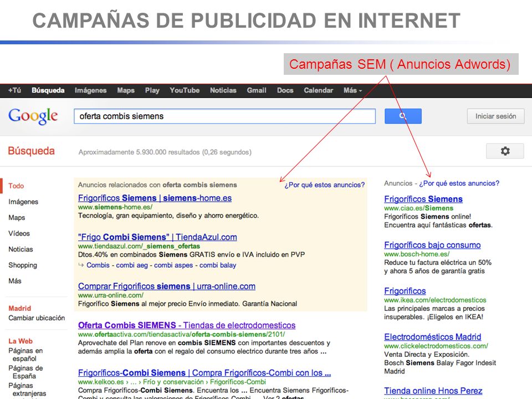Select Imágenes in the left sidebar

[23, 202]
